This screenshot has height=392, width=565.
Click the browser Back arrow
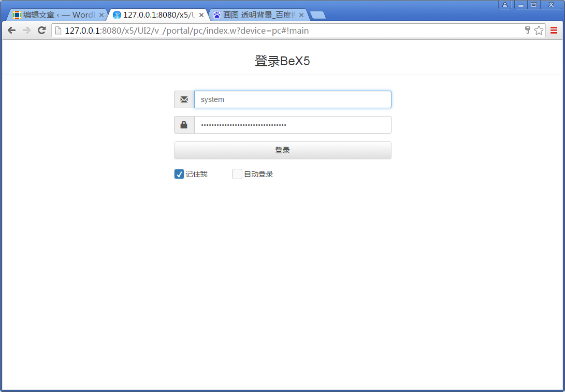11,31
